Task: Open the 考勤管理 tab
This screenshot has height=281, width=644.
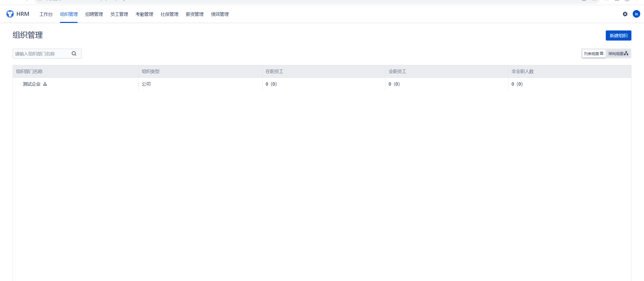Action: coord(144,14)
